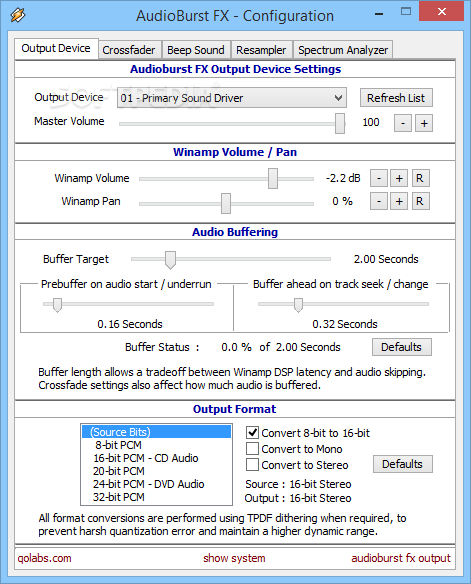
Task: Click Defaults button in Output Format
Action: tap(403, 464)
